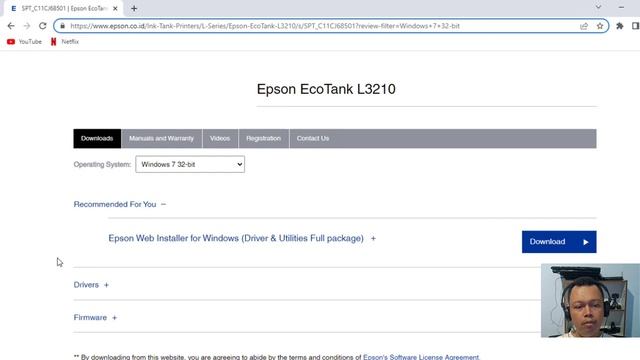
Task: Open the Registration tab
Action: click(264, 138)
